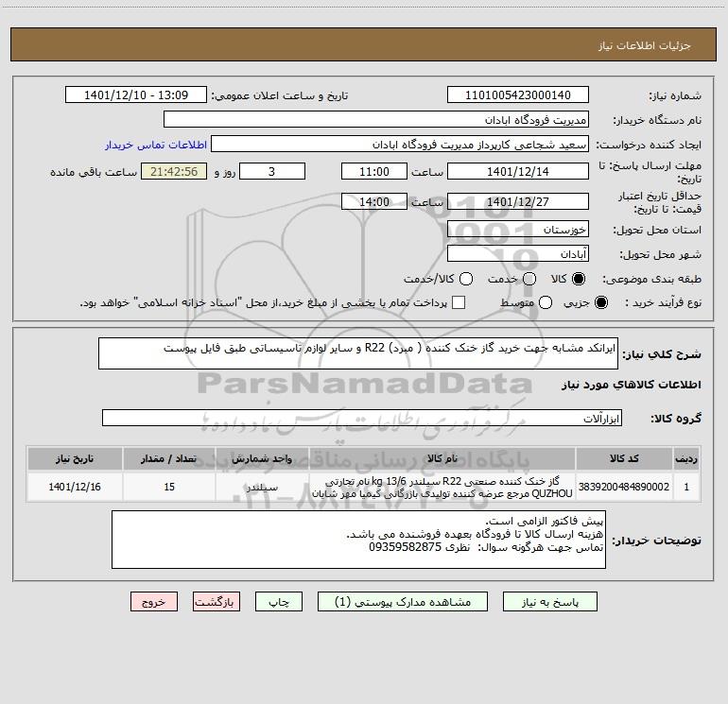The width and height of the screenshot is (728, 704).
Task: Click announcement date field 1401/12/10 - 13:09
Action: click(136, 95)
